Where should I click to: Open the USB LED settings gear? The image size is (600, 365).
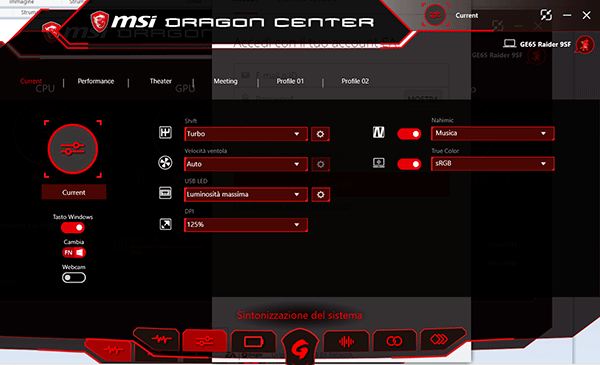320,194
